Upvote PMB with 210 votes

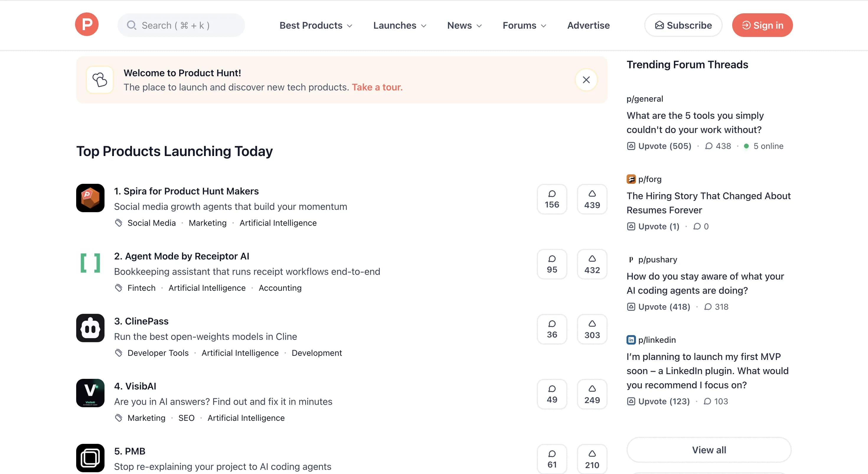pos(592,459)
